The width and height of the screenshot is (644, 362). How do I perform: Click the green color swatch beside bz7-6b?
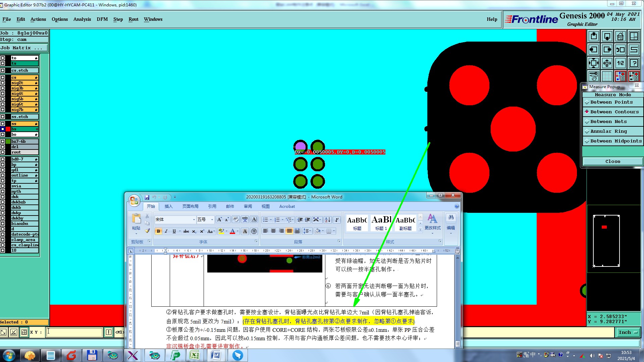(8, 141)
